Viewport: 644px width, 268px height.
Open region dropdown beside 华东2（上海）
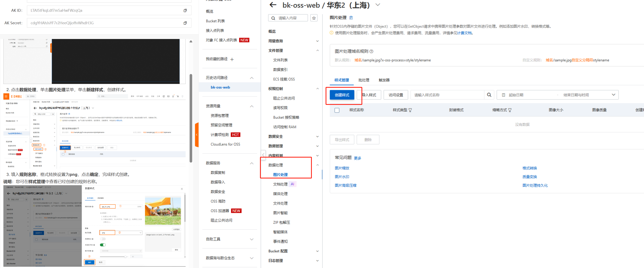click(x=377, y=5)
